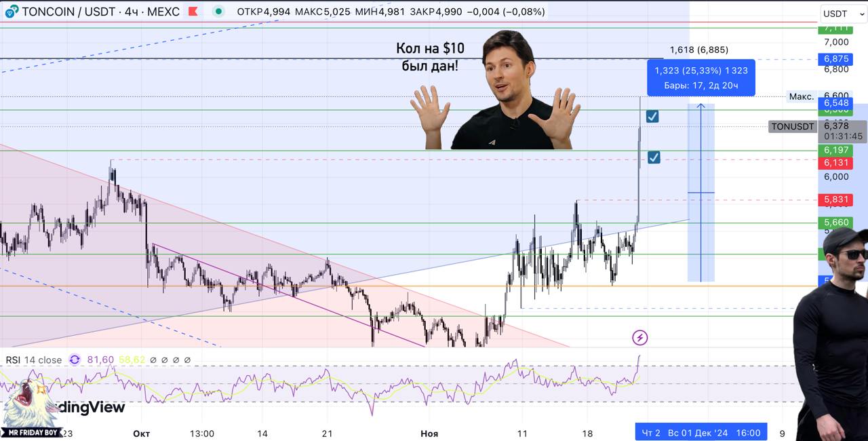Click the Окт month label on time axis
This screenshot has height=441, width=868.
pos(142,433)
